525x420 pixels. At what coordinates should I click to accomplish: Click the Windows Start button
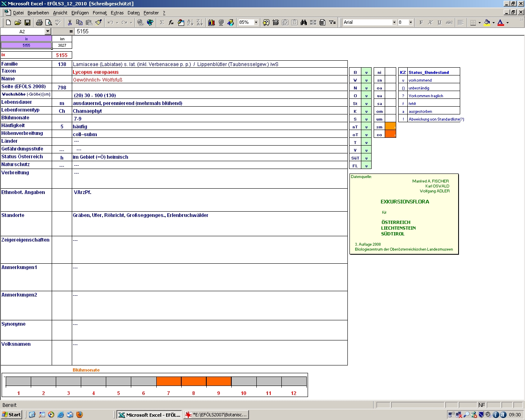click(11, 415)
